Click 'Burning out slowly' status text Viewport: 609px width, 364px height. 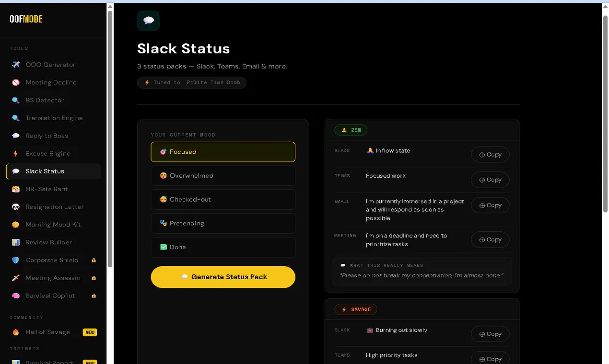point(397,330)
